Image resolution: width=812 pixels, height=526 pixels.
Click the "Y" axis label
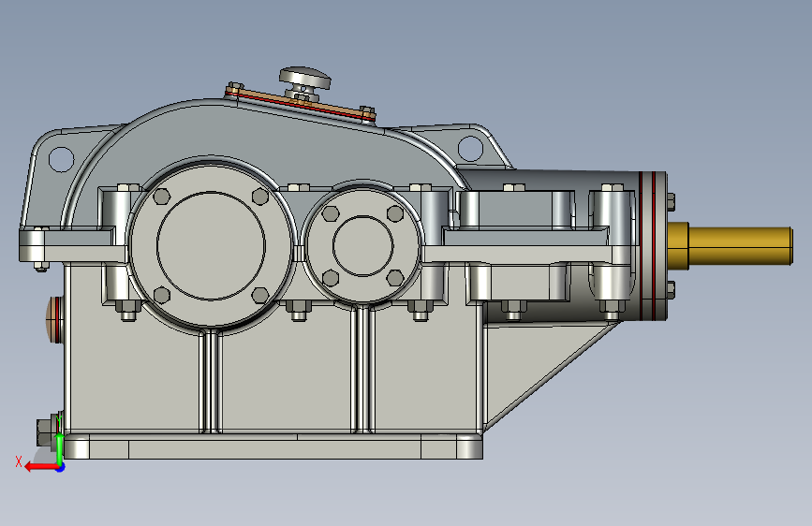tap(59, 421)
